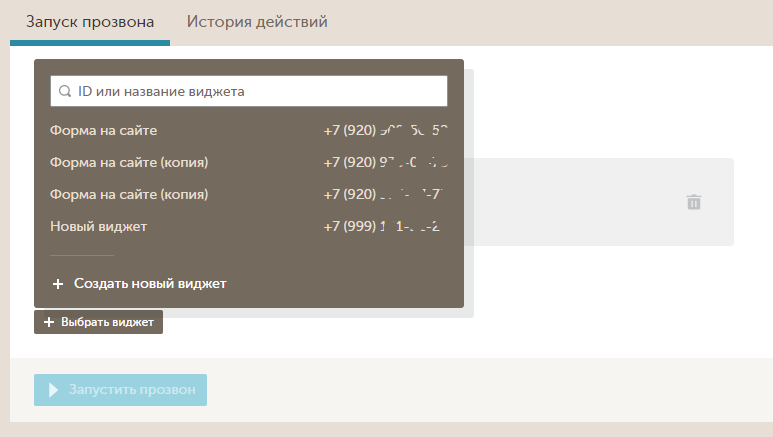Click phone number of first копия widget
The height and width of the screenshot is (437, 773).
pyautogui.click(x=385, y=163)
